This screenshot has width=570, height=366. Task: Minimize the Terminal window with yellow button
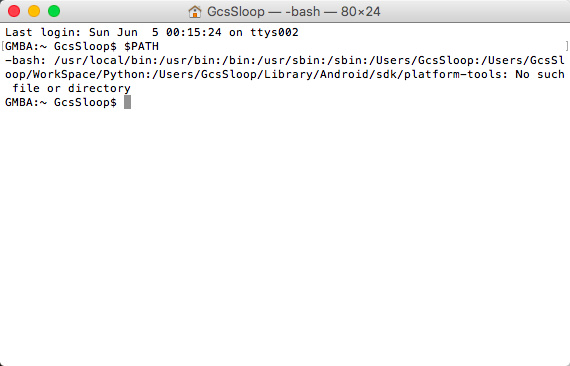(34, 11)
